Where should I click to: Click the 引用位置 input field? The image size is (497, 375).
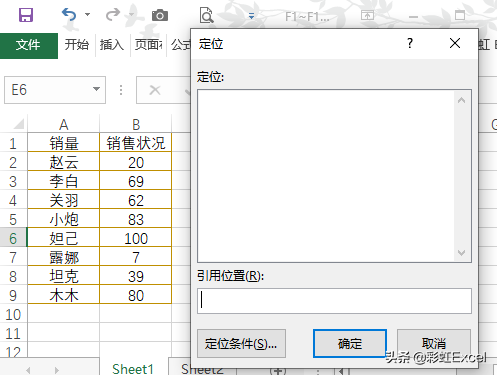[x=334, y=301]
